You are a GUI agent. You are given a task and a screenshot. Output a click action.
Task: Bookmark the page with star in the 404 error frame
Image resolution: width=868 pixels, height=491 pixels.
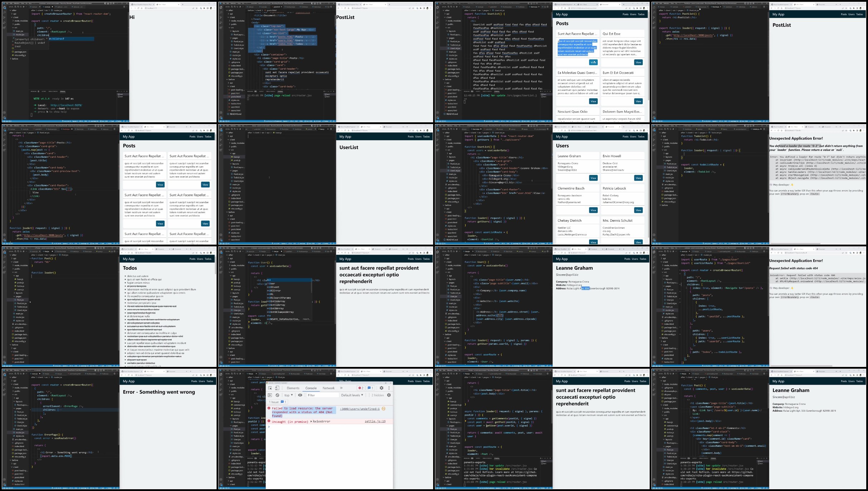[x=847, y=252]
